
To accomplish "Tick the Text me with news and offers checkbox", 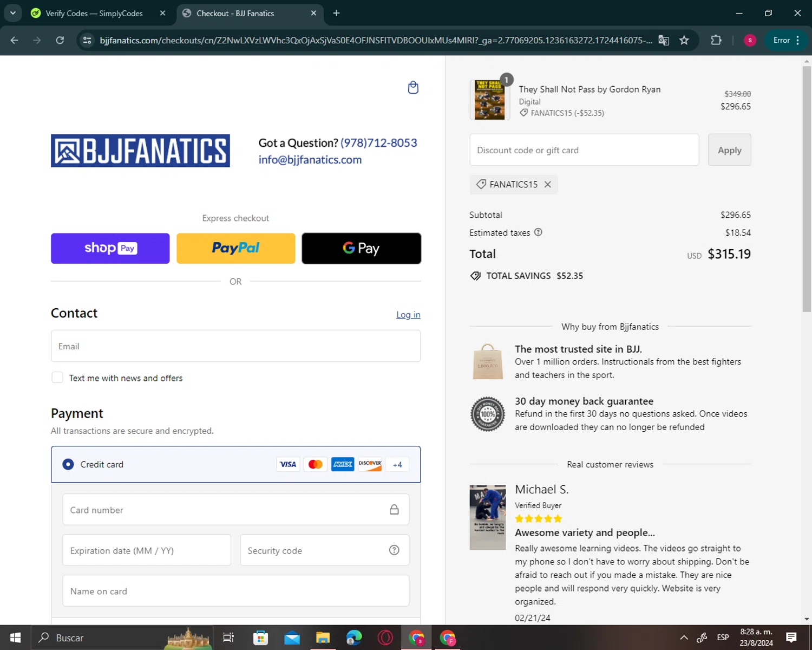I will (57, 378).
